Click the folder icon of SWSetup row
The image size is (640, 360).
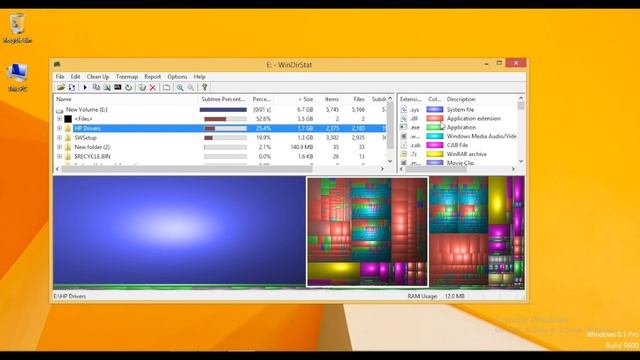tap(68, 138)
